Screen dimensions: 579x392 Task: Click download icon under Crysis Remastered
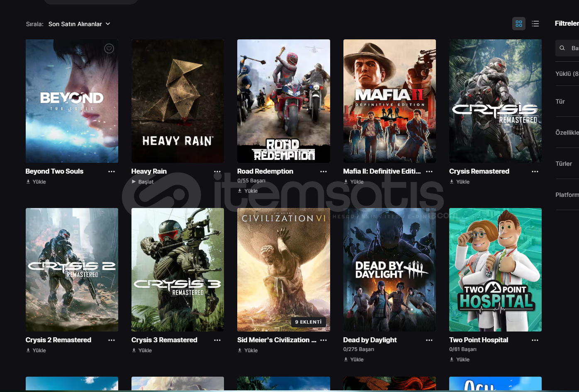pos(452,181)
